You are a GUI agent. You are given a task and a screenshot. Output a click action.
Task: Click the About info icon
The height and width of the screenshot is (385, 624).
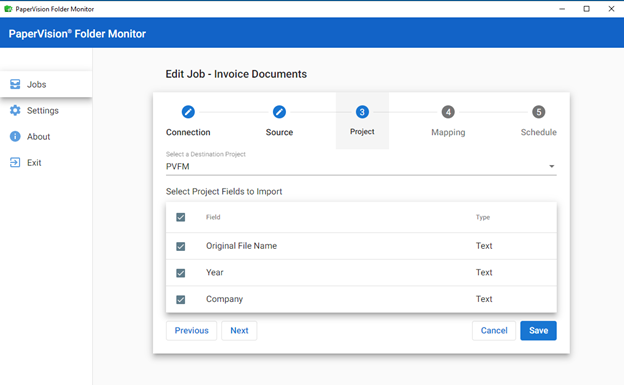point(15,137)
